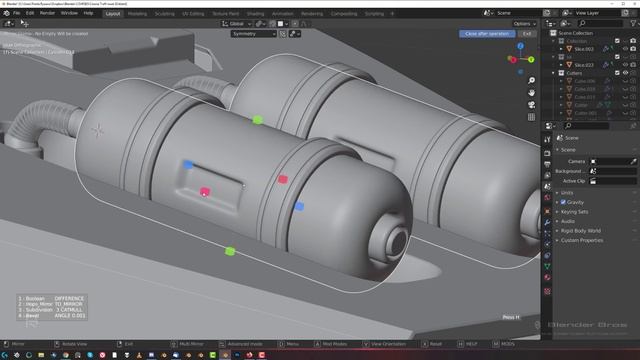Toggle the Gravity checkbox
This screenshot has width=640, height=360.
(563, 202)
